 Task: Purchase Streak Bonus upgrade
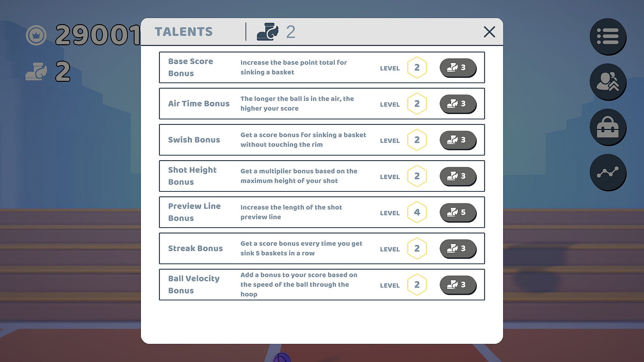click(x=458, y=248)
